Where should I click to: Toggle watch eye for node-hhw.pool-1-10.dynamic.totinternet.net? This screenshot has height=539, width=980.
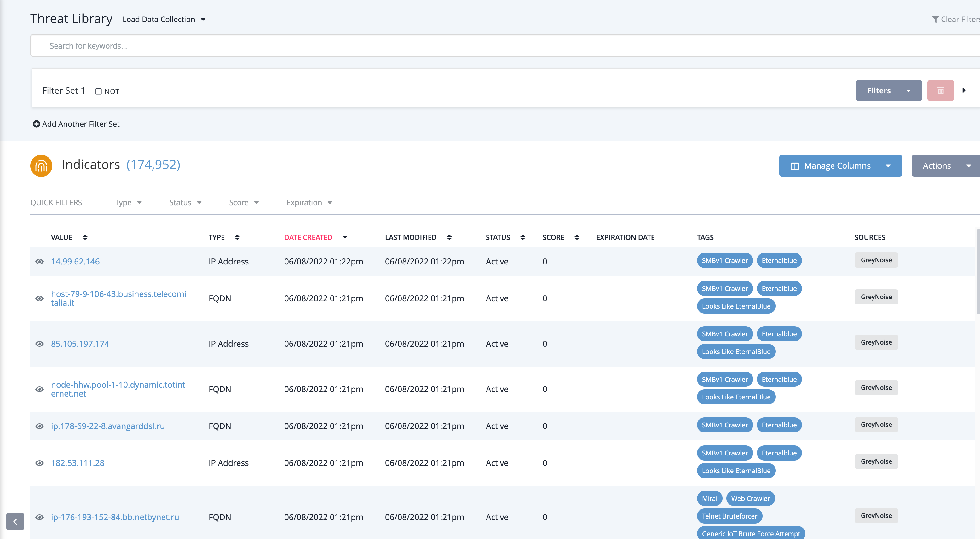[x=40, y=389]
